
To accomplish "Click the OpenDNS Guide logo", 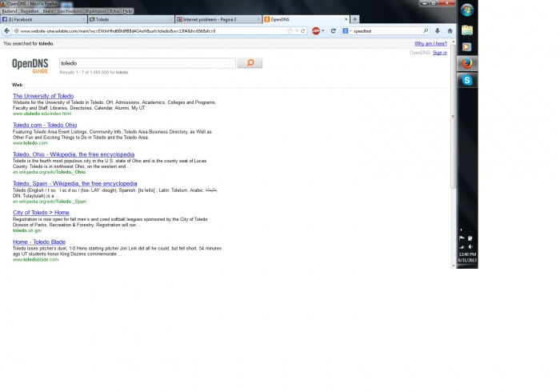I will point(30,66).
